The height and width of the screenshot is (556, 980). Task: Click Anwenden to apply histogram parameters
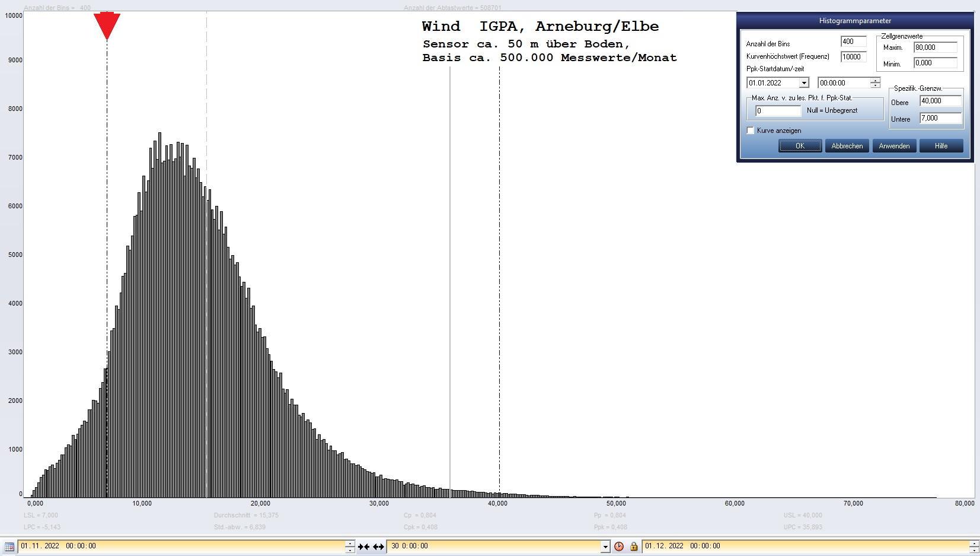tap(894, 146)
